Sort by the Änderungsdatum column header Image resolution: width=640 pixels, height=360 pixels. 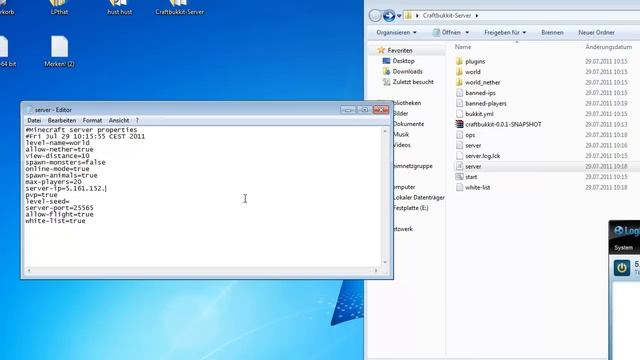point(608,47)
